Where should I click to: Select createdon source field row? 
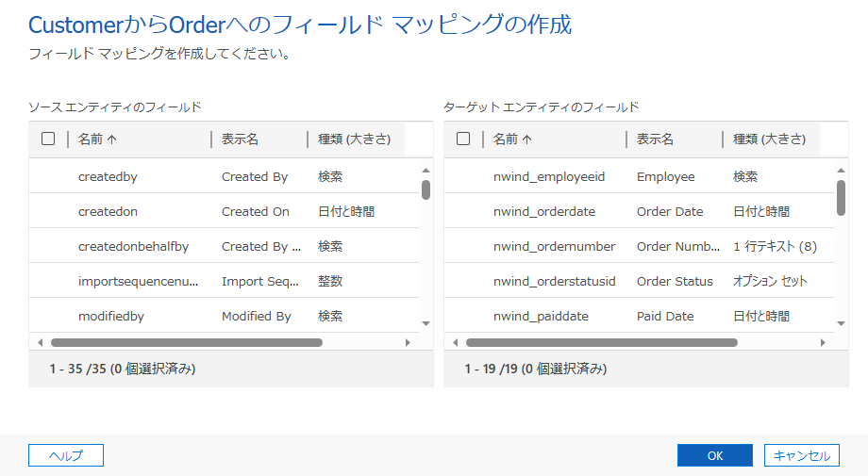coord(224,211)
